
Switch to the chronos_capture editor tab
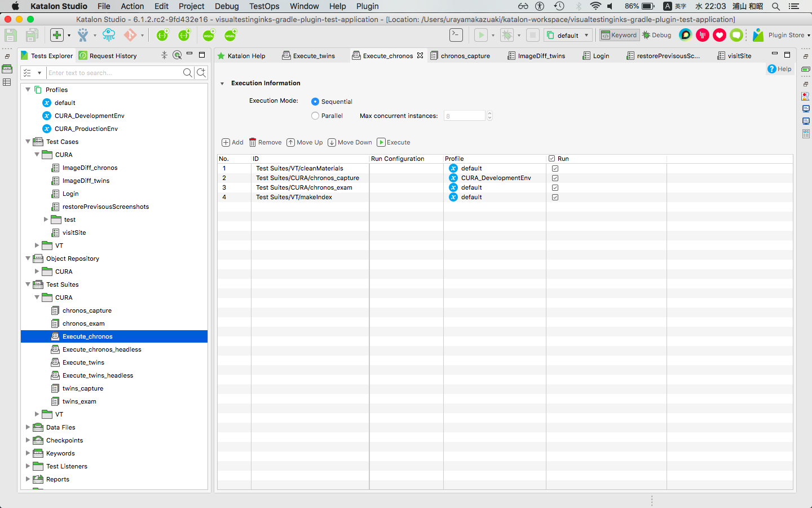point(460,55)
